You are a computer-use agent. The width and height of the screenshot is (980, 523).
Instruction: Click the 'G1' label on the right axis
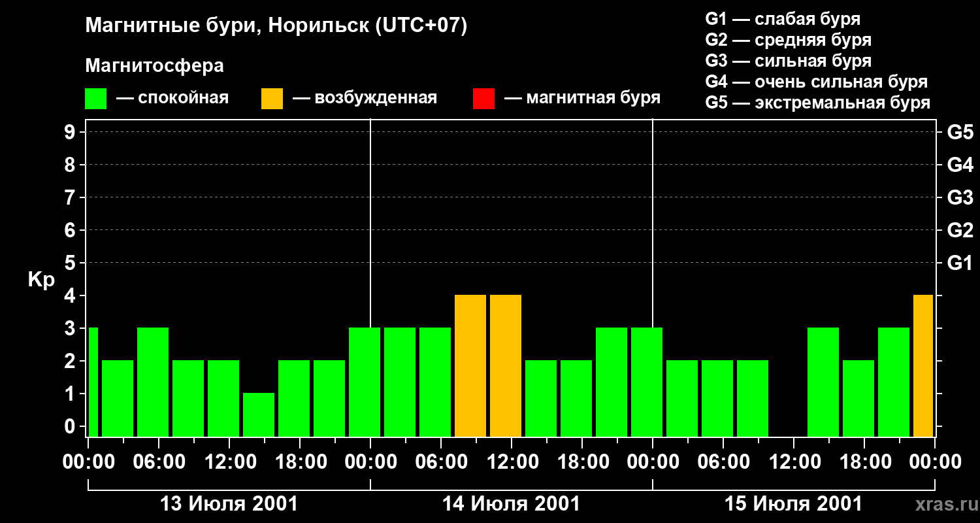[960, 263]
